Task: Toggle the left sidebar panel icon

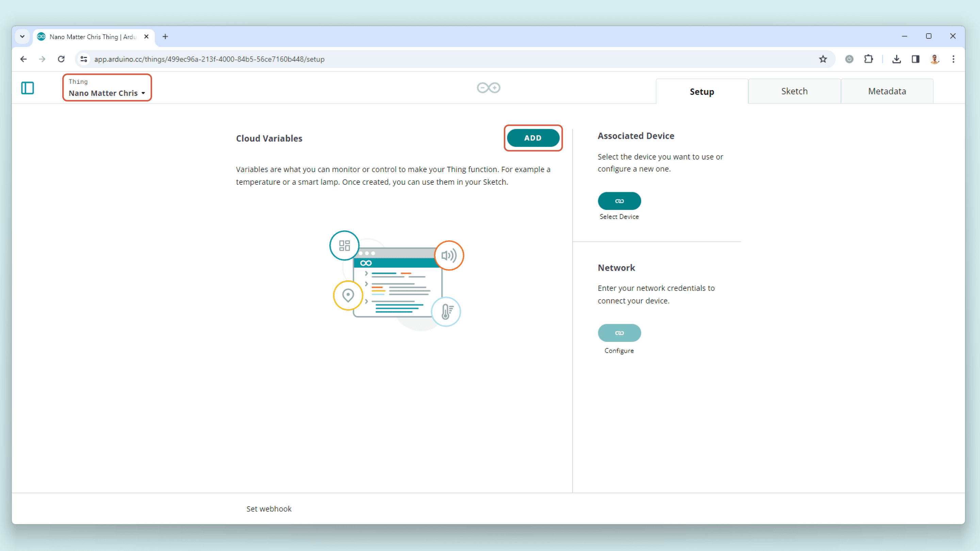Action: (27, 88)
